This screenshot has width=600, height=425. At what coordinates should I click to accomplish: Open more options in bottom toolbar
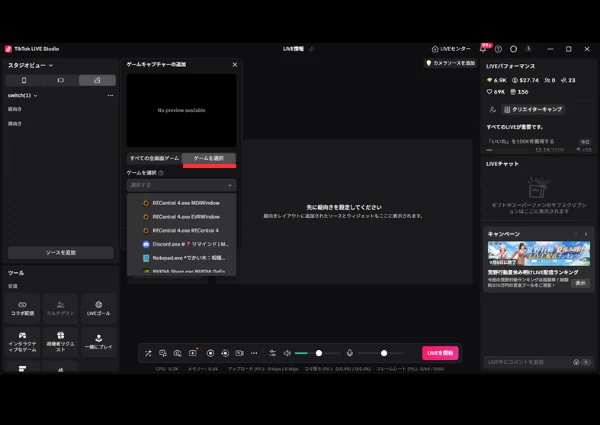point(254,353)
